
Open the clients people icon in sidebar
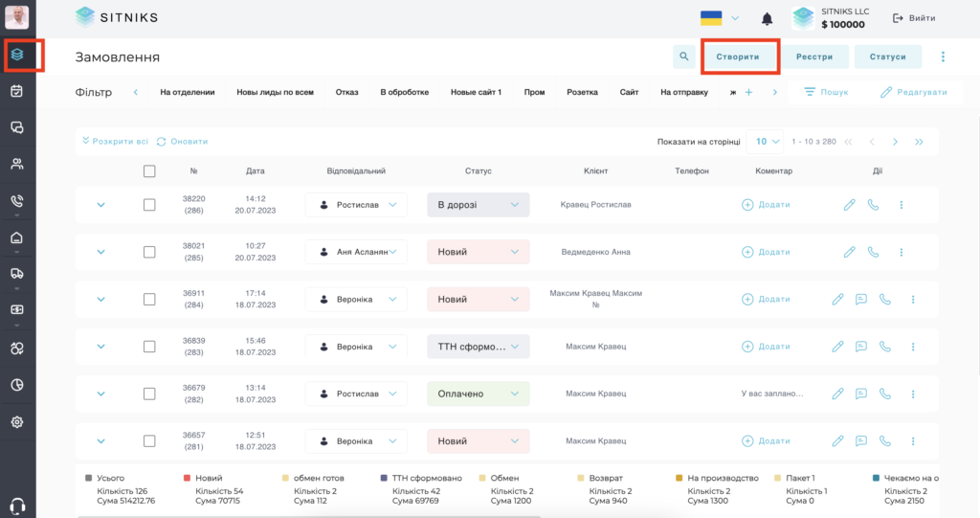pos(17,164)
